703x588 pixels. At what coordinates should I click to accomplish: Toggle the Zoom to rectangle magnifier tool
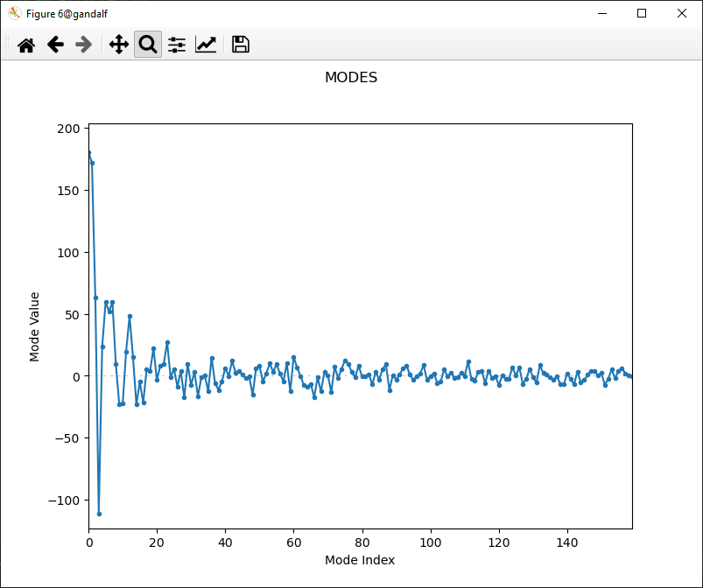click(148, 45)
